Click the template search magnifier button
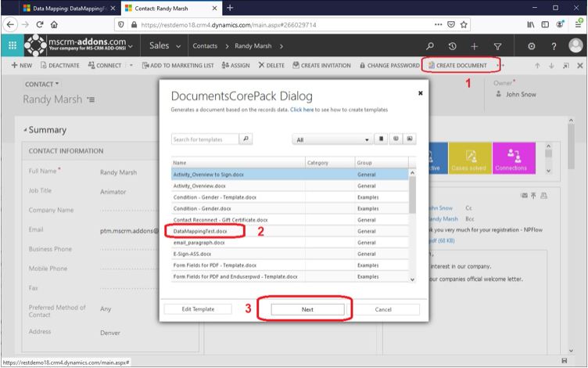Image resolution: width=588 pixels, height=368 pixels. point(246,139)
